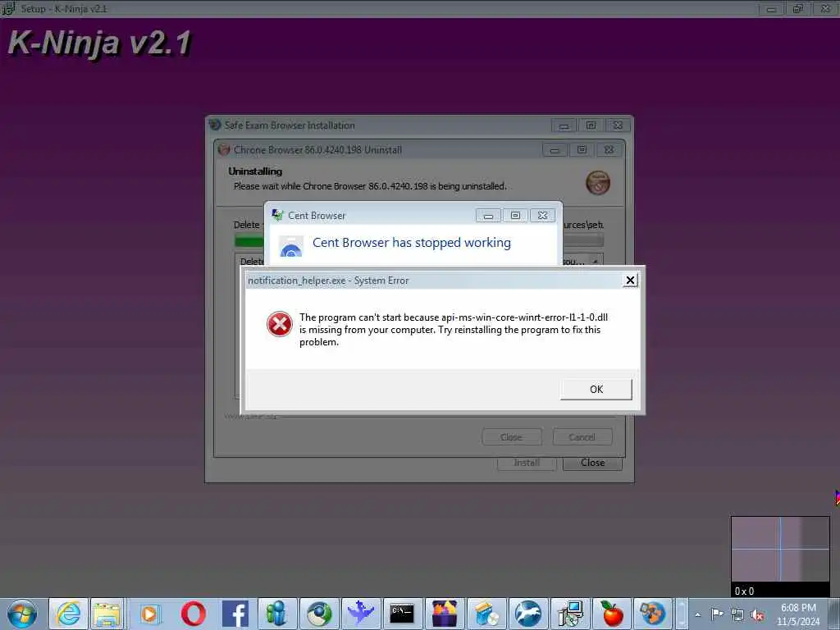Screen dimensions: 840x630
Task: Open Windows Media Player from taskbar
Action: [x=151, y=614]
